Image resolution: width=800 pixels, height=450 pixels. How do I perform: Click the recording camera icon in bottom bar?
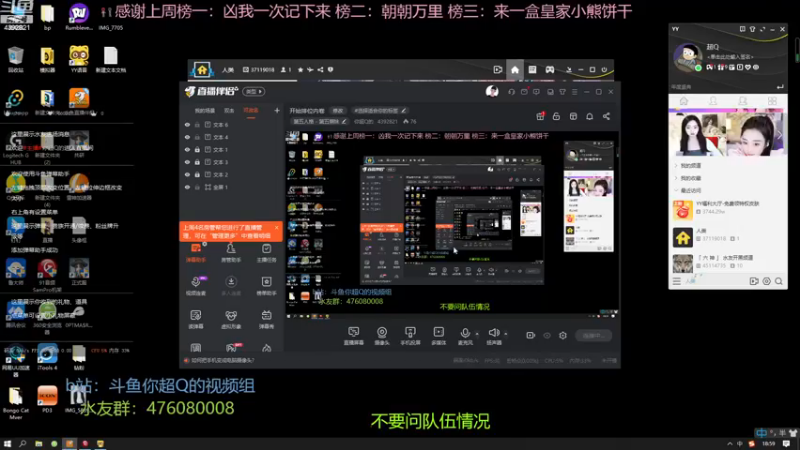(531, 335)
